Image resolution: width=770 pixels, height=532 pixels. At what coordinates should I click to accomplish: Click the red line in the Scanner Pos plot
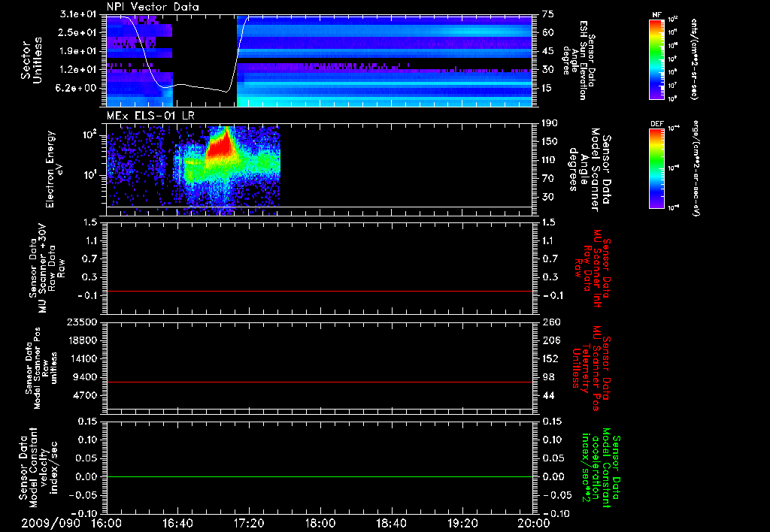click(319, 382)
